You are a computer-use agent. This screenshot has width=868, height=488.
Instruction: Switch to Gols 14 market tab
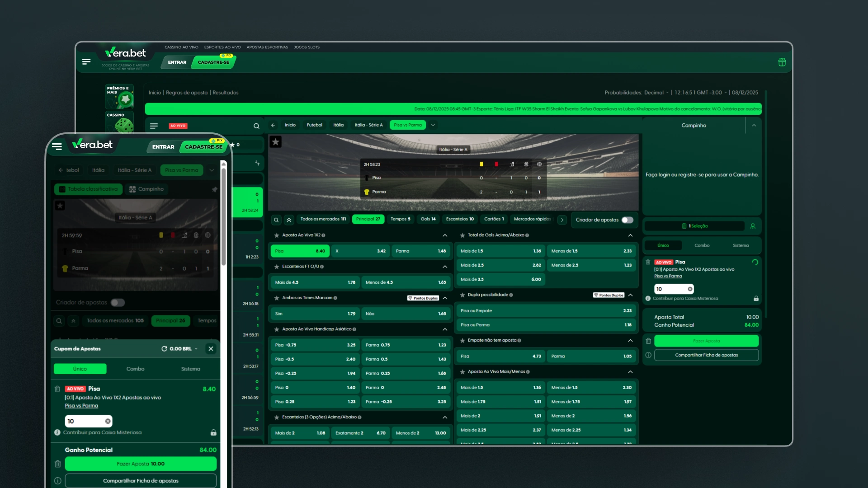click(x=428, y=219)
